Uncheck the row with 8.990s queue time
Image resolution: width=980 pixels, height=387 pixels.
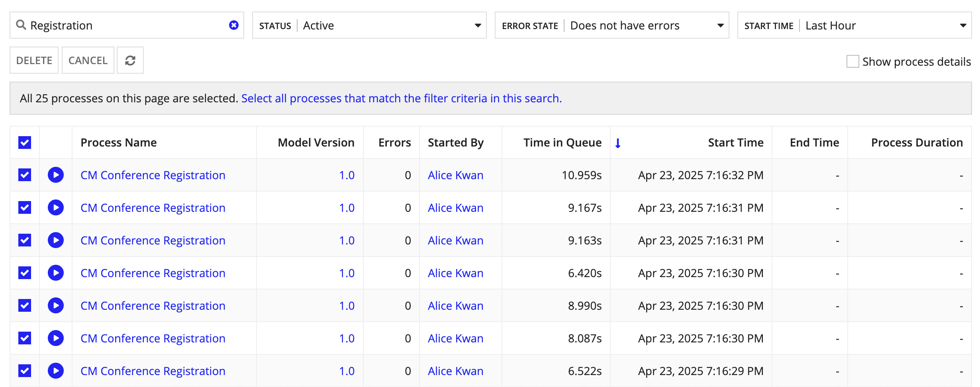point(25,305)
